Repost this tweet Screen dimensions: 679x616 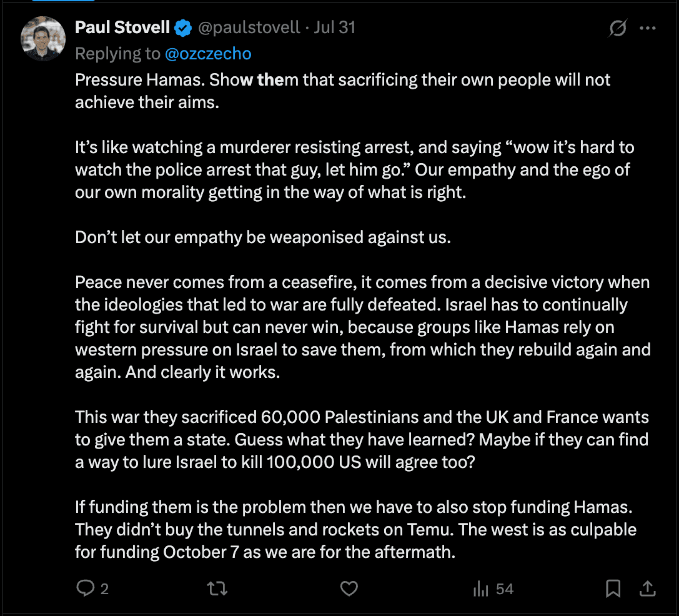(x=217, y=589)
